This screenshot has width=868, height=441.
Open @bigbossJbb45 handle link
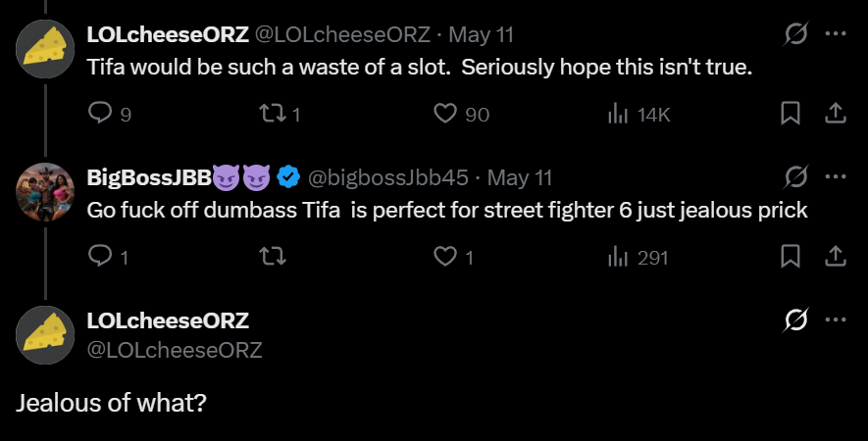pos(388,177)
